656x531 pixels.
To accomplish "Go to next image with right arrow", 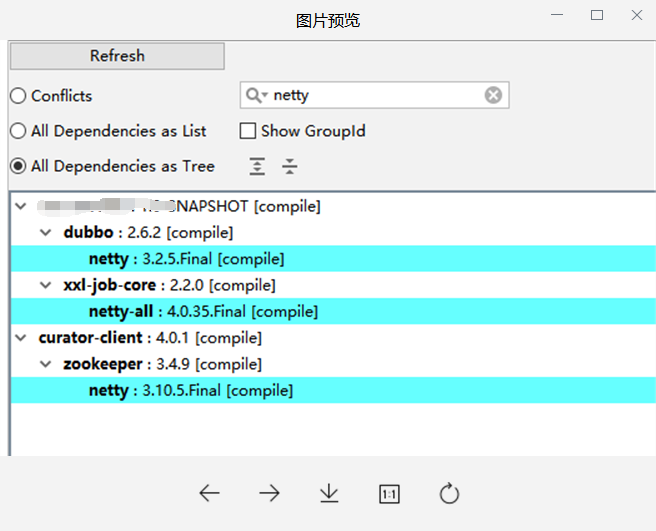I will pyautogui.click(x=269, y=493).
